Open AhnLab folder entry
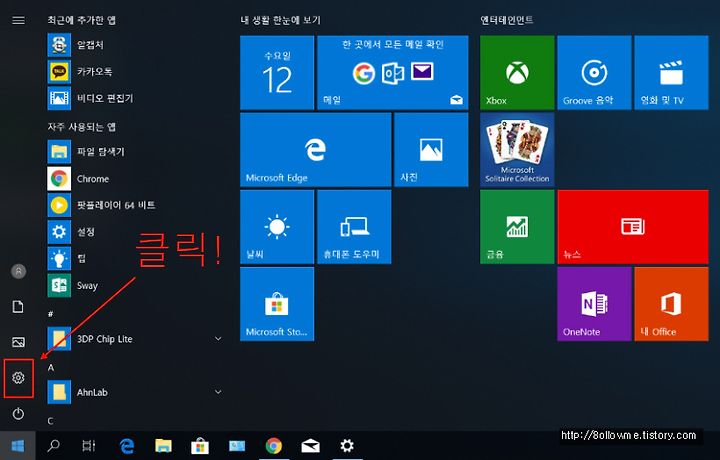The height and width of the screenshot is (460, 720). 136,392
